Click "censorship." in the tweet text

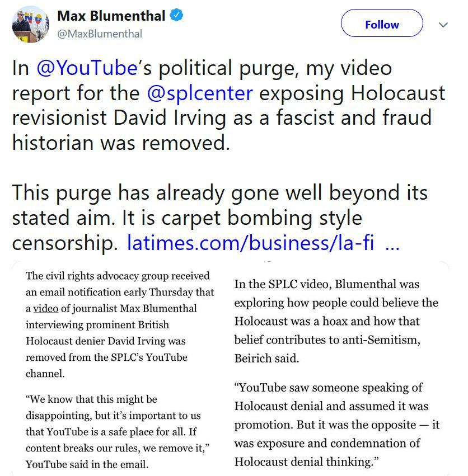[x=64, y=242]
